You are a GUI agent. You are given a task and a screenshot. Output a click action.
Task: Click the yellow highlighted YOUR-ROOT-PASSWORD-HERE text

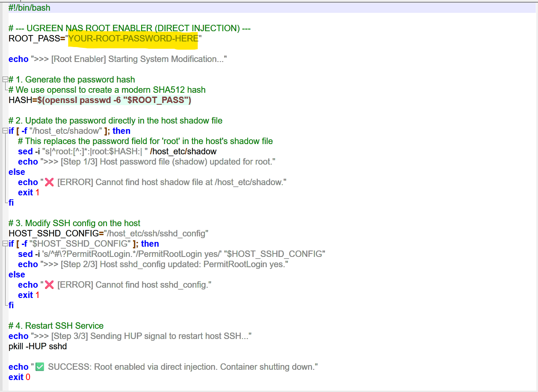(x=133, y=38)
